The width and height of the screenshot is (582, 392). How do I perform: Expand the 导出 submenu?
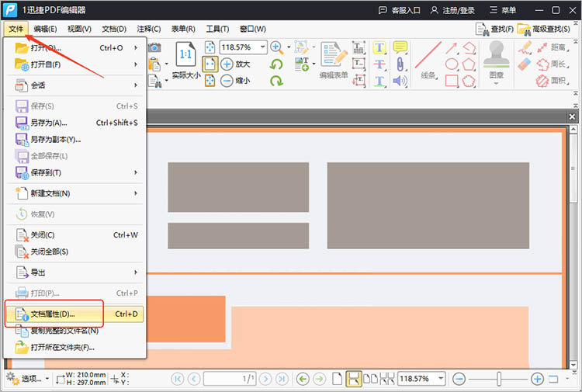(x=74, y=272)
